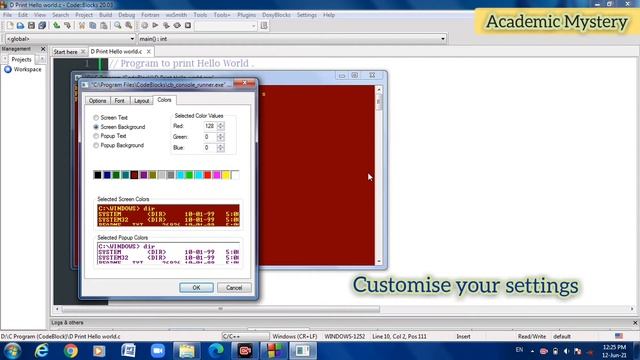Close the Management panel
This screenshot has width=640, height=360.
click(x=43, y=49)
